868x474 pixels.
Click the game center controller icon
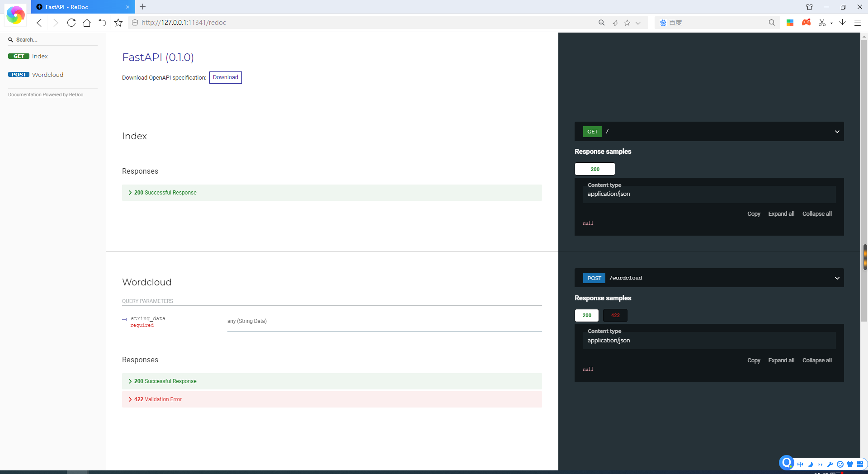(x=807, y=23)
